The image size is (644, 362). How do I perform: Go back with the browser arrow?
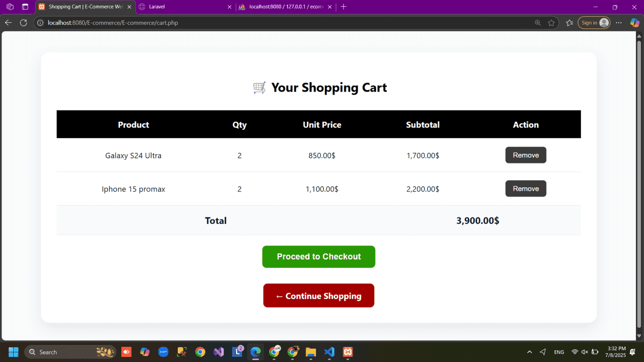click(x=8, y=22)
